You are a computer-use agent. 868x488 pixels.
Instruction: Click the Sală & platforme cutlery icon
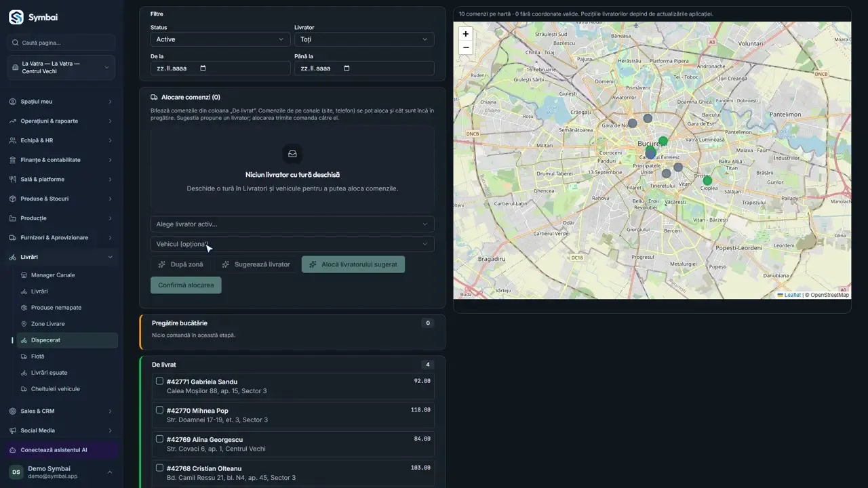tap(13, 180)
